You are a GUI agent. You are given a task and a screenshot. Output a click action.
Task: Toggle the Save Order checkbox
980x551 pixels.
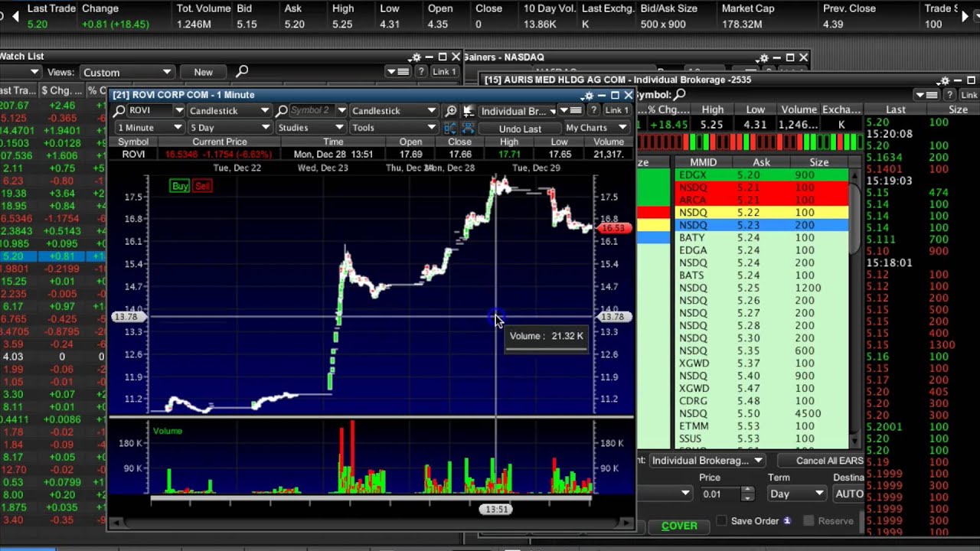[721, 521]
